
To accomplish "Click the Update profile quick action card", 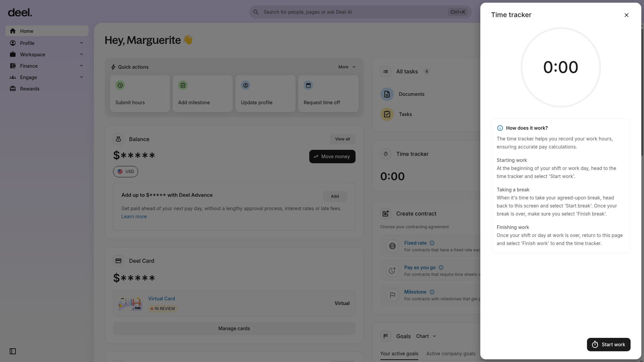I will pyautogui.click(x=265, y=94).
